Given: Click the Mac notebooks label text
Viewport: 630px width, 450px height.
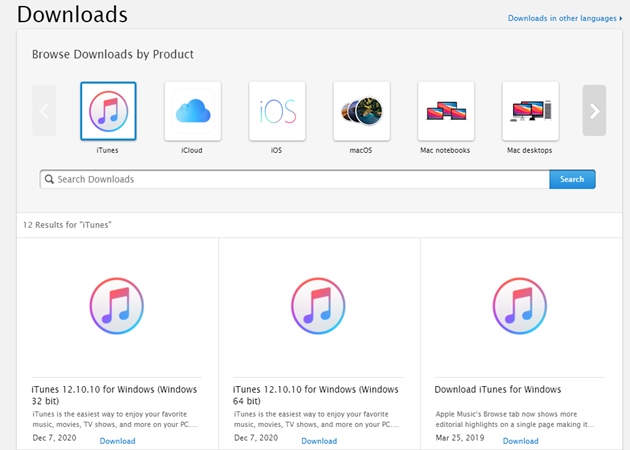Looking at the screenshot, I should tap(445, 150).
